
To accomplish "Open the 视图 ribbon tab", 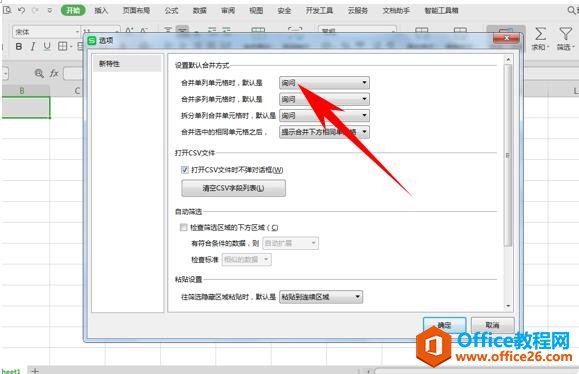I will 256,11.
